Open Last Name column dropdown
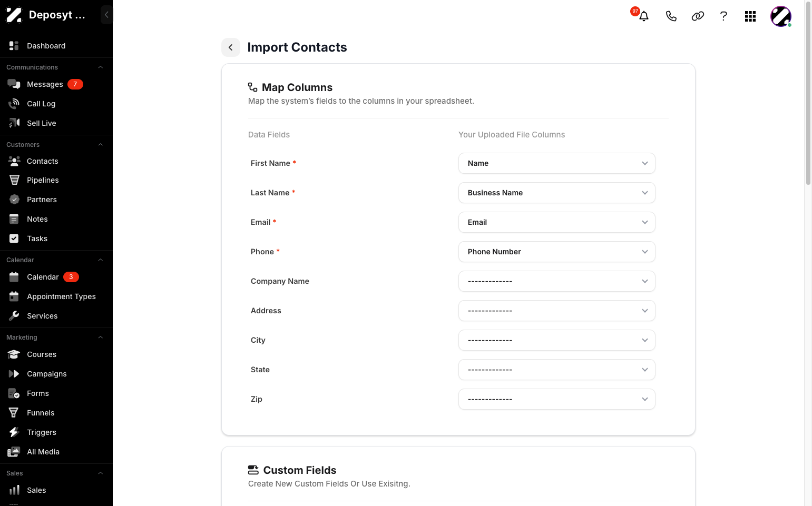 [557, 193]
